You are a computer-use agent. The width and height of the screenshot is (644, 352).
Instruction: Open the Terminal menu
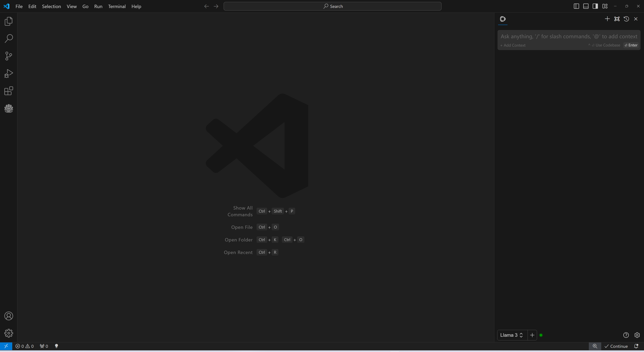[117, 7]
